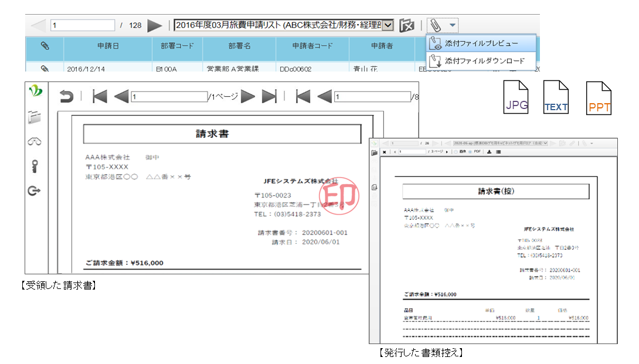Go to previous document in second navigator
Screen dimensions: 639x364
[324, 97]
